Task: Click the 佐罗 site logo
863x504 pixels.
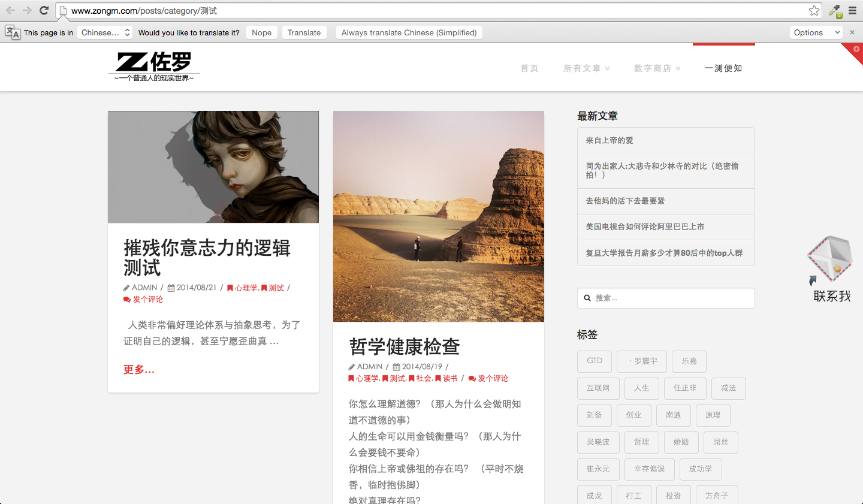Action: tap(154, 66)
